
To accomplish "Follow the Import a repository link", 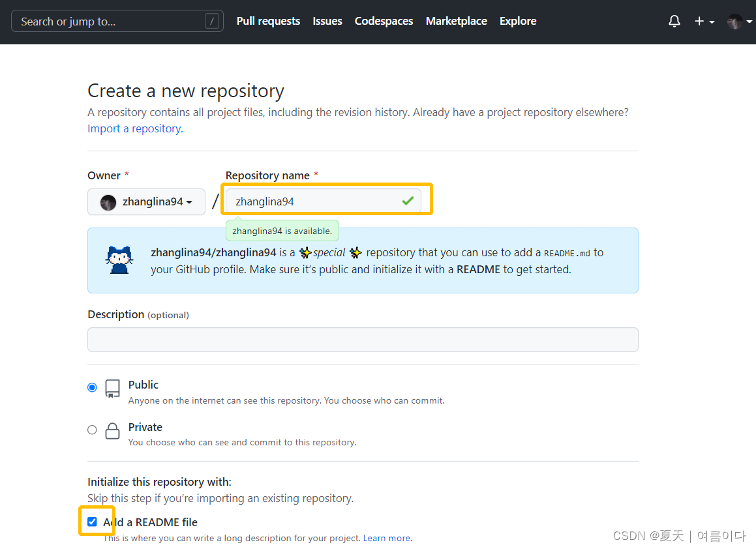I will (135, 128).
